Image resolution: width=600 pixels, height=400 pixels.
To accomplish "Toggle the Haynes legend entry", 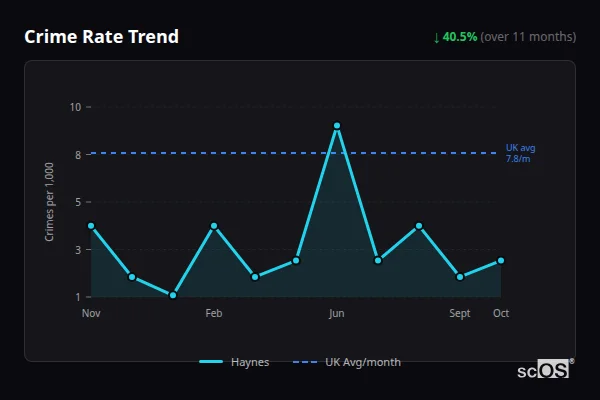I will (x=234, y=362).
